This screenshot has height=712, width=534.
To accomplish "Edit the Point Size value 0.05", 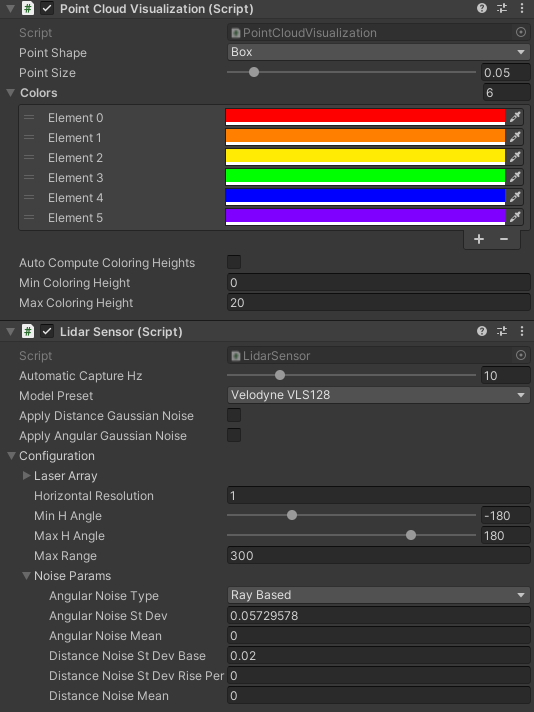I will (506, 72).
